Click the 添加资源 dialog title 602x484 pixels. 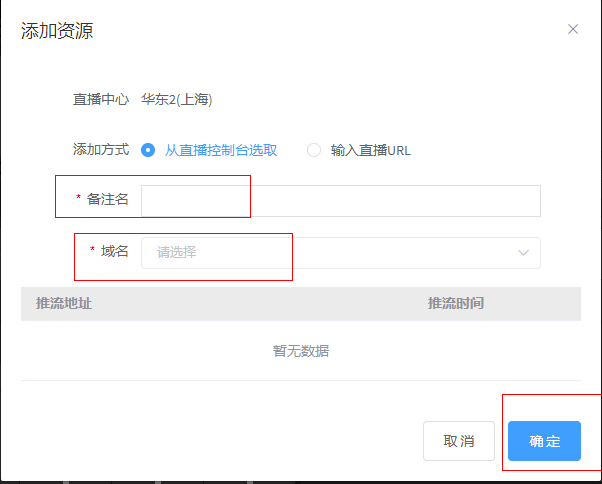[57, 30]
